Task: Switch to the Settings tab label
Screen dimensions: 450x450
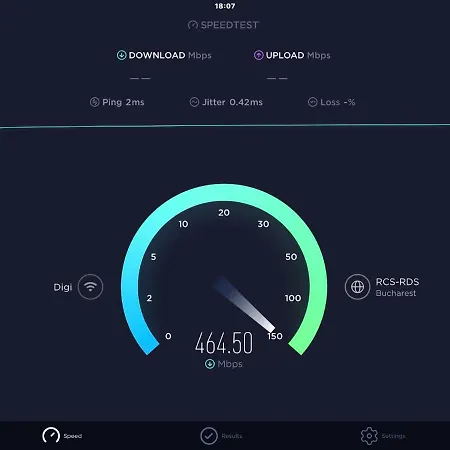Action: [x=393, y=436]
